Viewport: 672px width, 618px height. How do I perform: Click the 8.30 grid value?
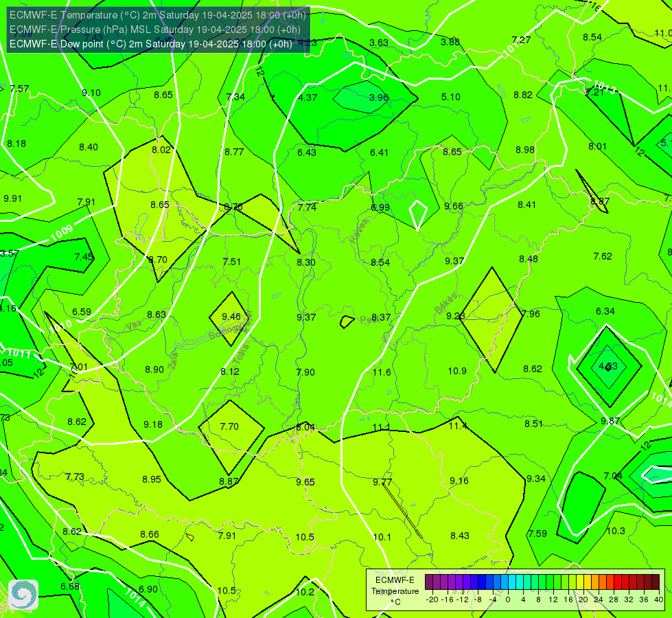306,262
